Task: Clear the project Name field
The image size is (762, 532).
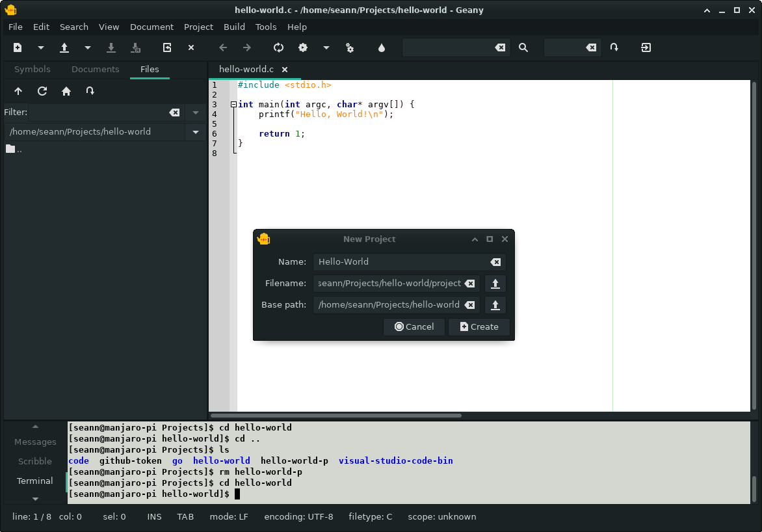Action: pos(495,262)
